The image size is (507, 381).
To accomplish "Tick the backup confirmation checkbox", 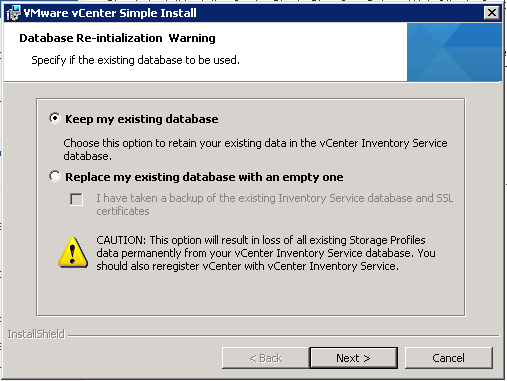I will pyautogui.click(x=76, y=199).
